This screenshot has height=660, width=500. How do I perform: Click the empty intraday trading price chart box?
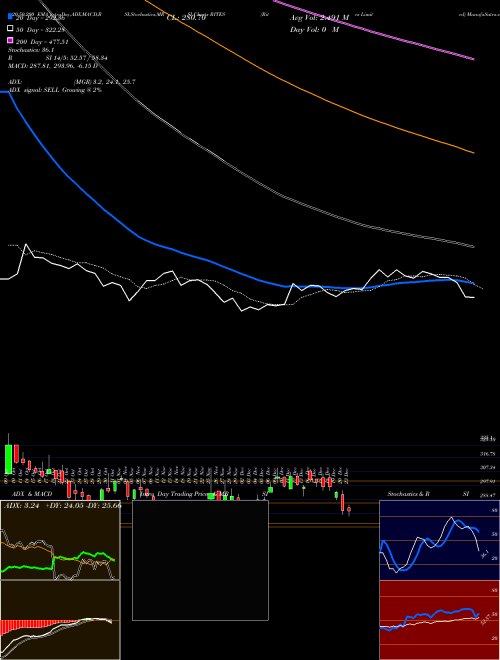(x=200, y=560)
